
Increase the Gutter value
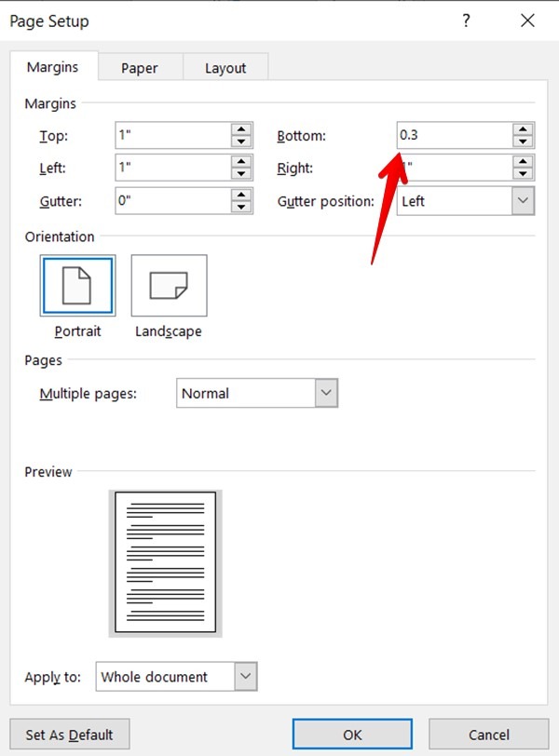[x=241, y=195]
